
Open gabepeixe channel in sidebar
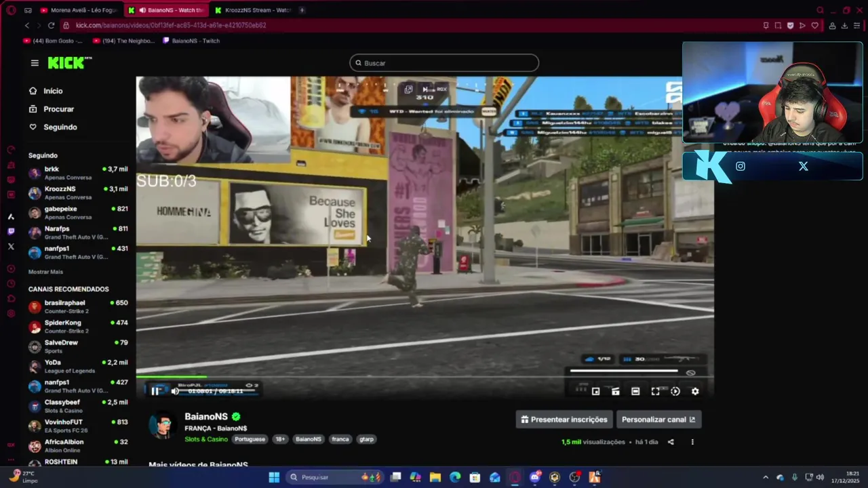(78, 213)
